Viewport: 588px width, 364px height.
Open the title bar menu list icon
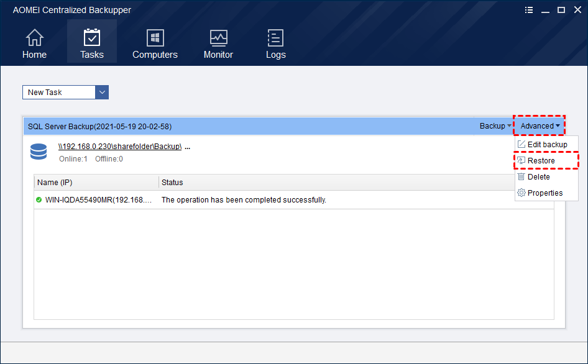tap(529, 10)
